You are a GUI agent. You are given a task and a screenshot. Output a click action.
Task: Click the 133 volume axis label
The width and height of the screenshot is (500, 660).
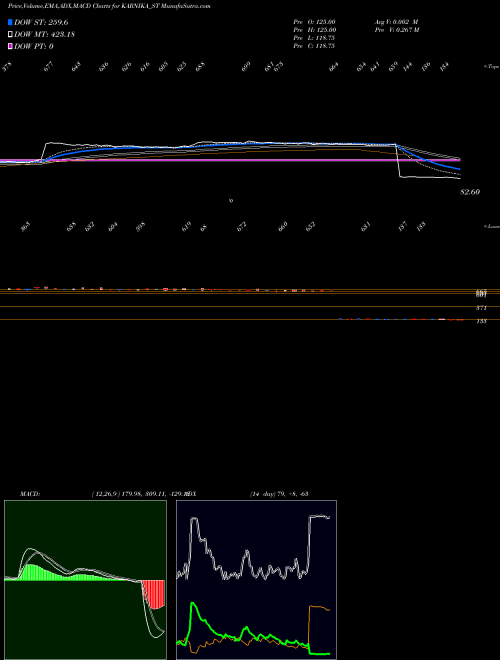pos(481,321)
